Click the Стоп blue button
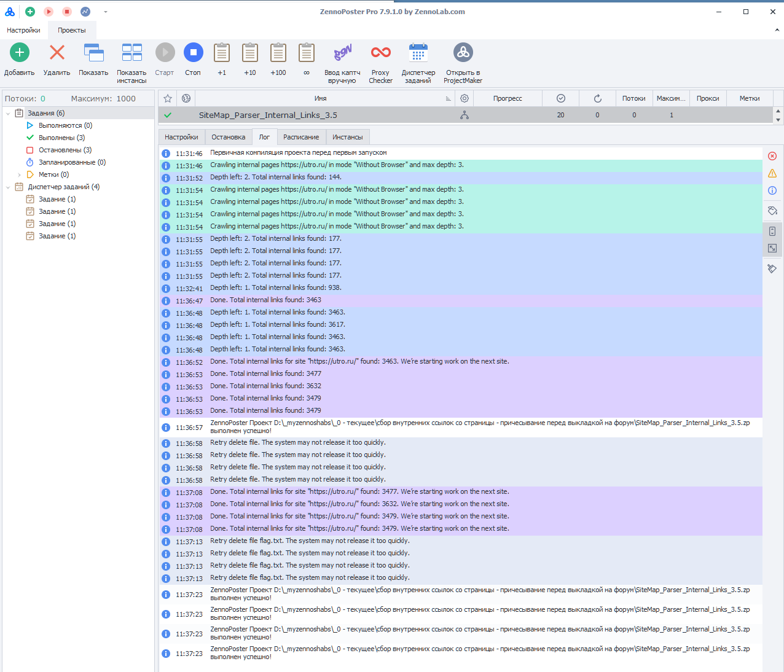Image resolution: width=784 pixels, height=672 pixels. click(x=193, y=53)
